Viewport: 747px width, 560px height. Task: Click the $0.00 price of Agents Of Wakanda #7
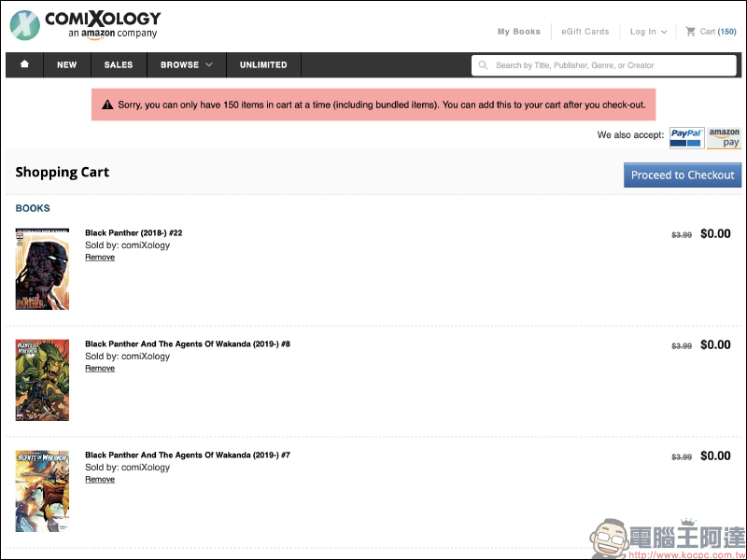coord(715,455)
